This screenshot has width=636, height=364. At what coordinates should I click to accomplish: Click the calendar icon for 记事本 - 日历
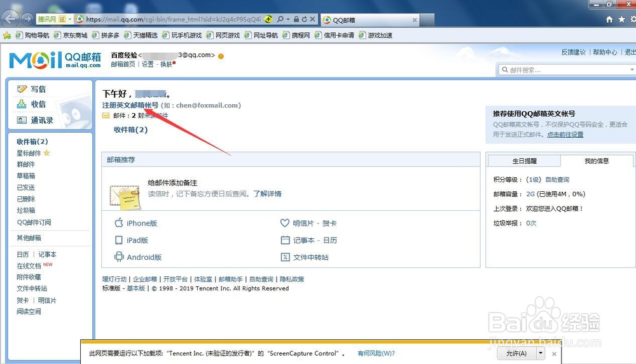click(x=285, y=240)
